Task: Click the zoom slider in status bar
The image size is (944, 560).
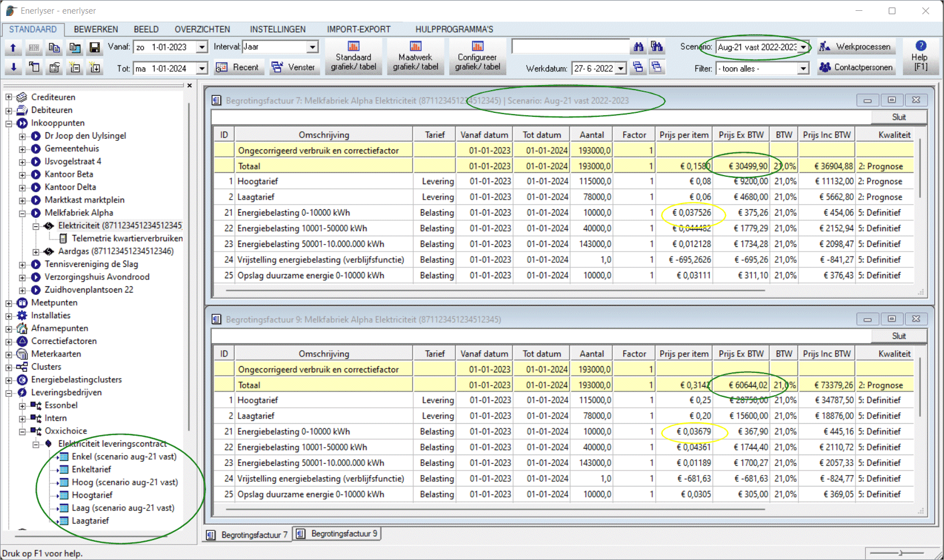Action: tap(900, 553)
